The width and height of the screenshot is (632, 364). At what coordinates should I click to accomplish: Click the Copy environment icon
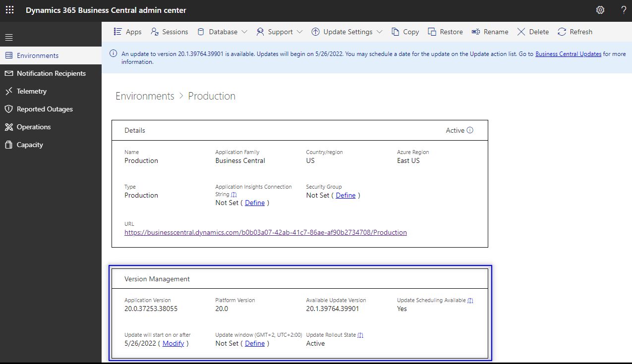coord(404,31)
